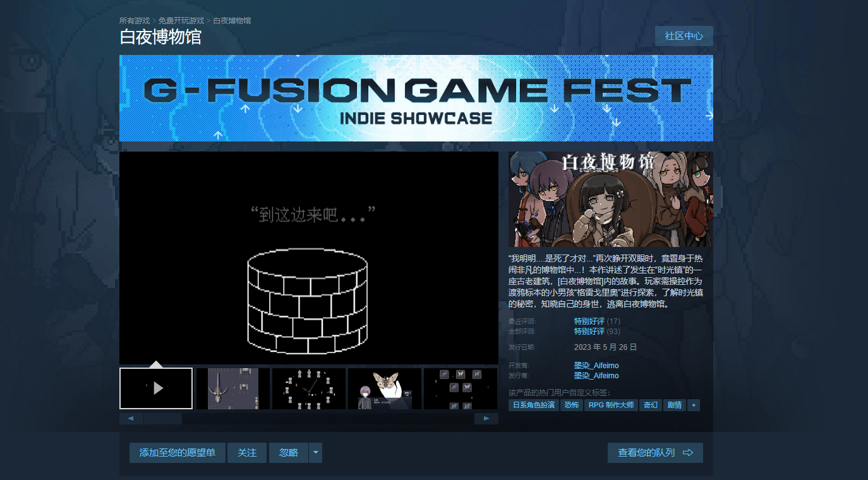This screenshot has height=480, width=868.
Task: Select the sword screenshot thumbnail
Action: pyautogui.click(x=233, y=388)
